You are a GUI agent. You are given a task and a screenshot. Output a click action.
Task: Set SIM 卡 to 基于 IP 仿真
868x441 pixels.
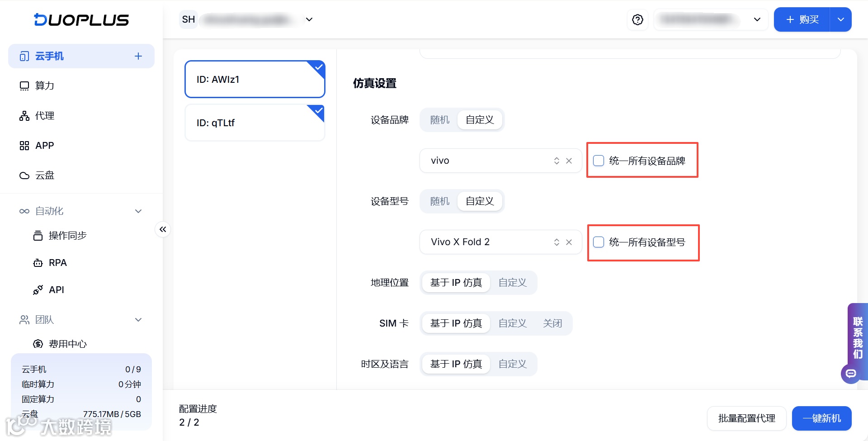pos(456,323)
